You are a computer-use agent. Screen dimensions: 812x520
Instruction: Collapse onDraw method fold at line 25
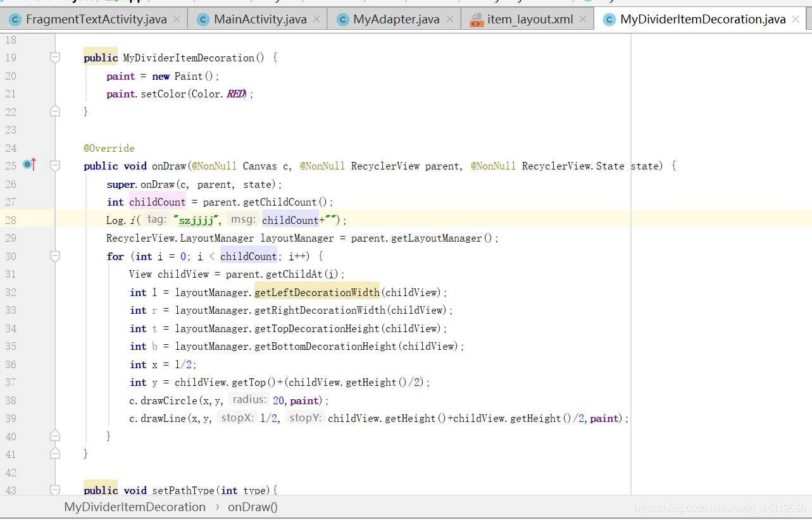pos(55,166)
